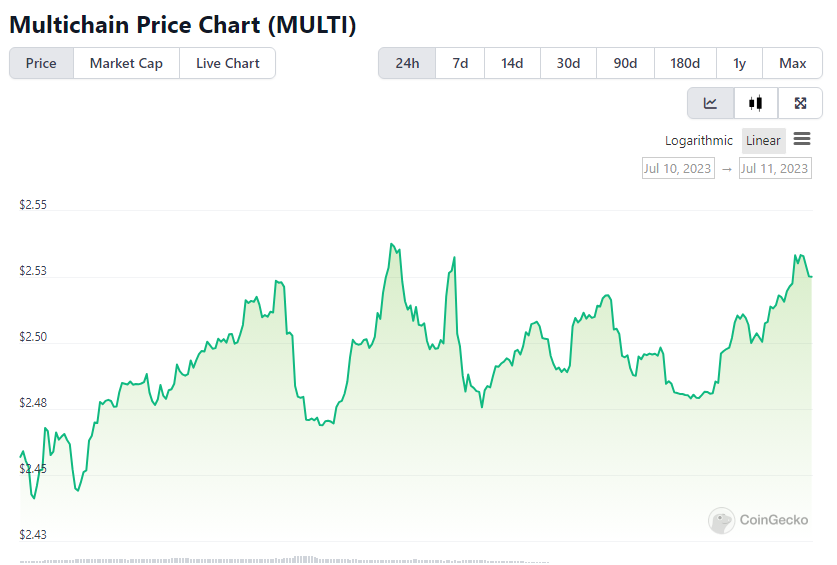Select the Price tab
The height and width of the screenshot is (565, 837).
[41, 63]
